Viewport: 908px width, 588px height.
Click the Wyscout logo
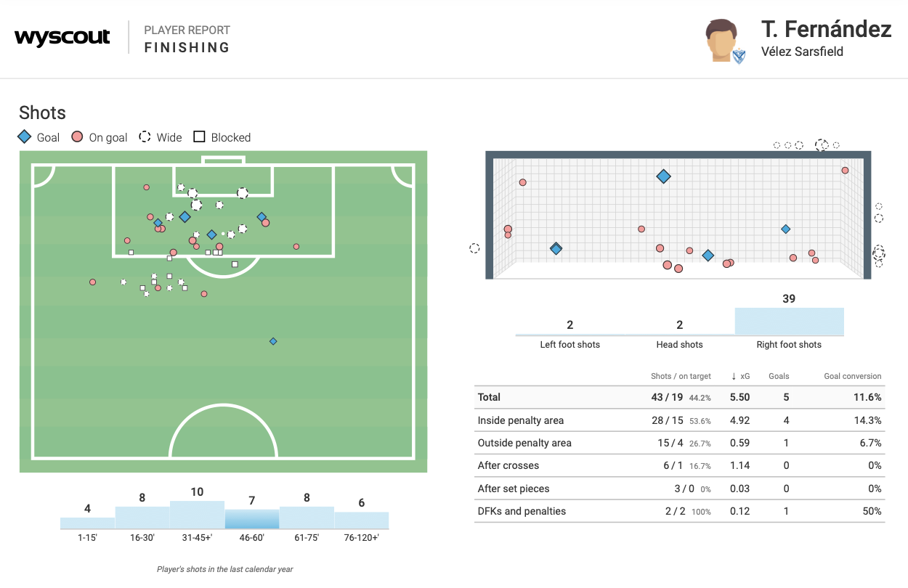click(62, 38)
